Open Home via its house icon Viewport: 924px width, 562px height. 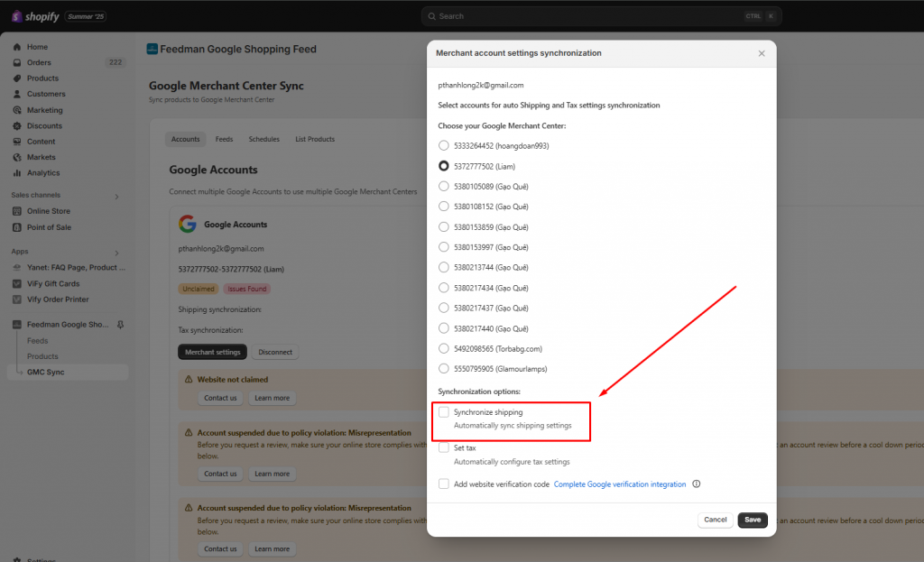pyautogui.click(x=17, y=47)
